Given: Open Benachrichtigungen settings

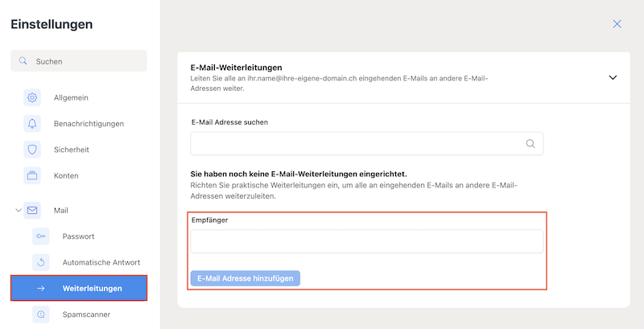Looking at the screenshot, I should click(89, 124).
